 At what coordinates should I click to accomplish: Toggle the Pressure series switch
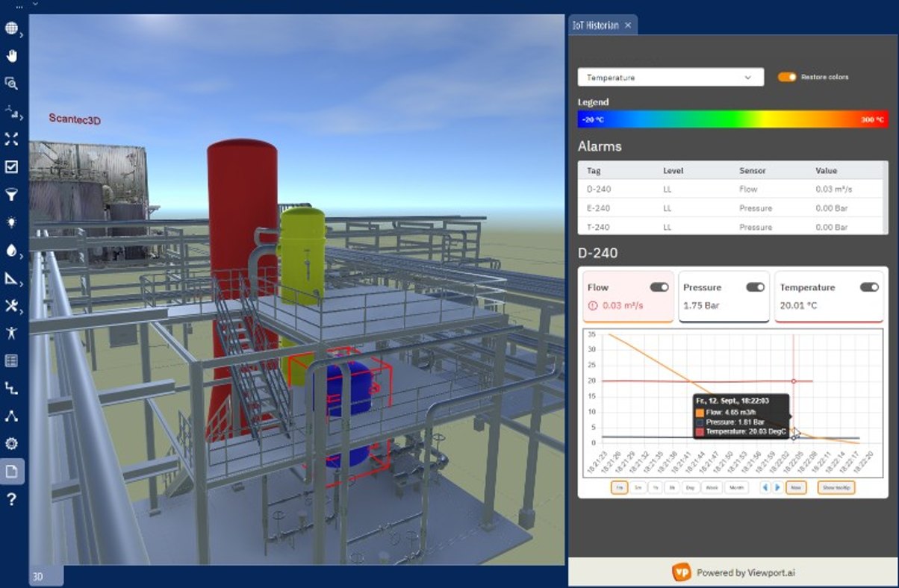coord(755,287)
